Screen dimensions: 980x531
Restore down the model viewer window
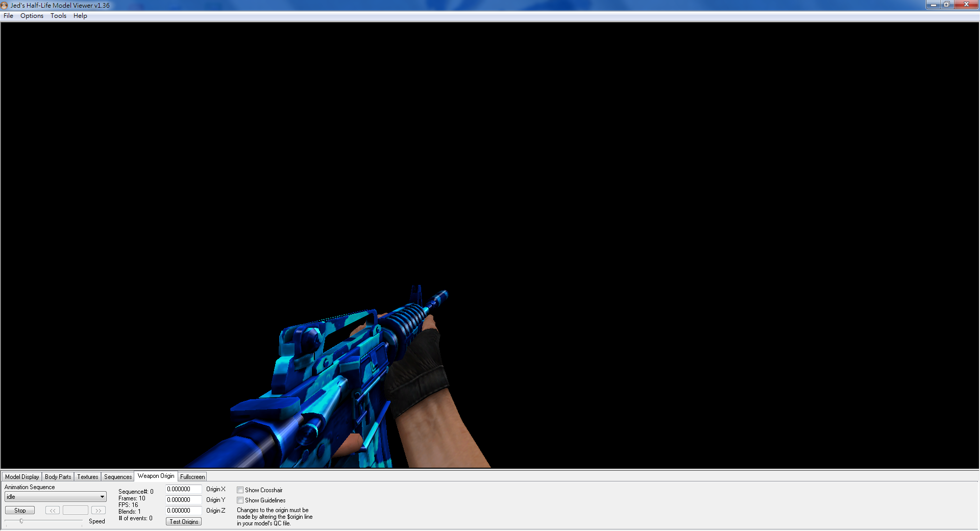(946, 5)
